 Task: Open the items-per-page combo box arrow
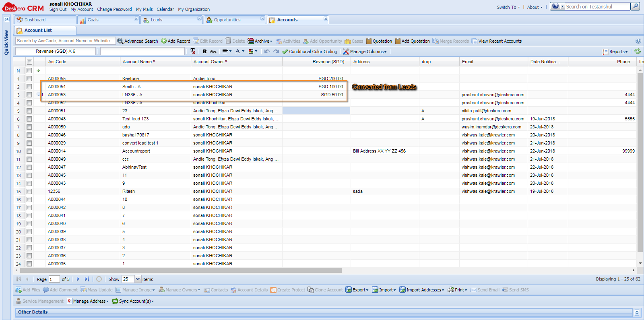coord(138,279)
